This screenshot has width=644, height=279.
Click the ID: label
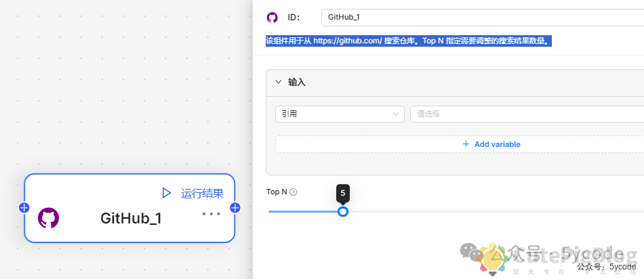294,18
